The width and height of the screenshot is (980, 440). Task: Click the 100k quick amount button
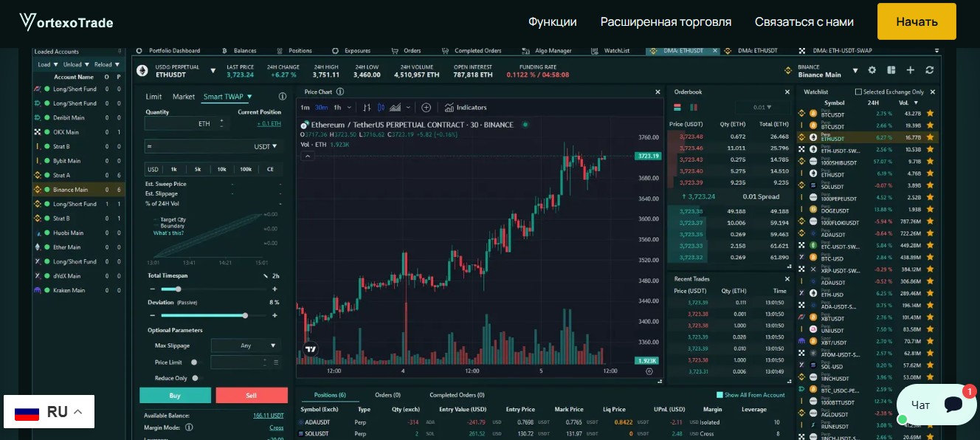coord(246,169)
